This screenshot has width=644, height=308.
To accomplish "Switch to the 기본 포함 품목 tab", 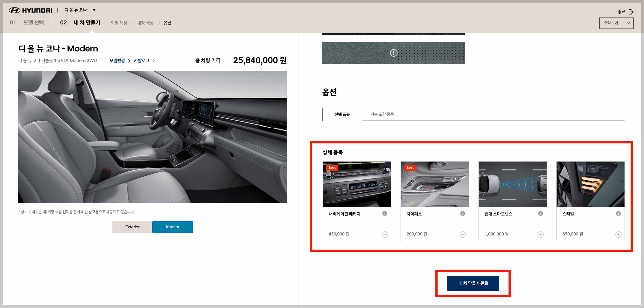I will coord(382,114).
